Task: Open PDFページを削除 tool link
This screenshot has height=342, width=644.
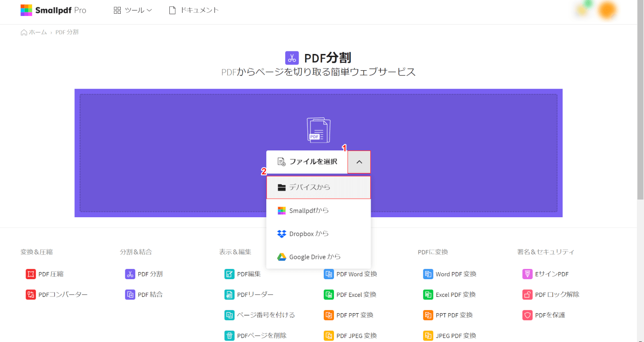Action: tap(262, 335)
